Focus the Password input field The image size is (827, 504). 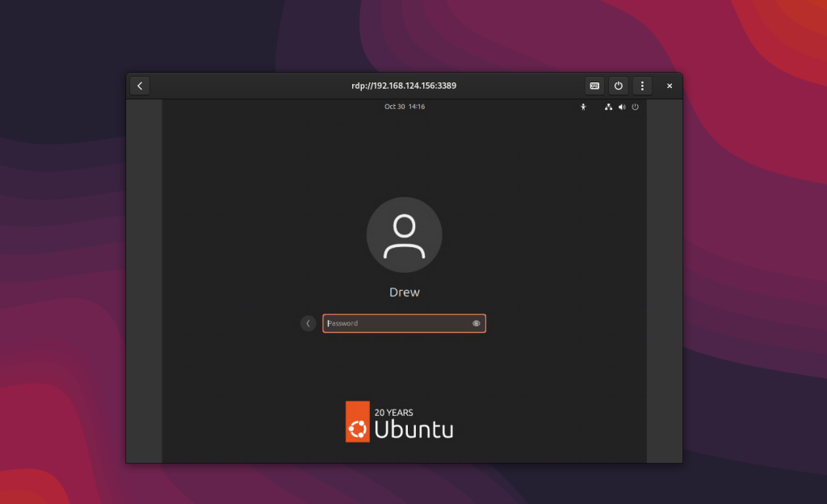404,323
